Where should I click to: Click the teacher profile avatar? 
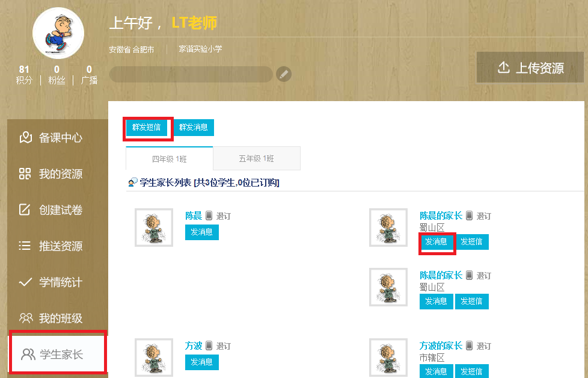(x=58, y=33)
